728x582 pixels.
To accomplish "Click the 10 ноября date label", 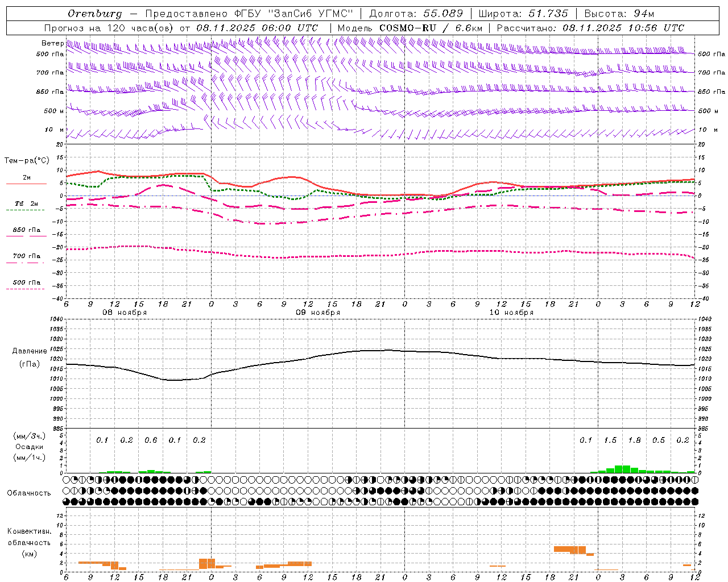I will 511,313.
